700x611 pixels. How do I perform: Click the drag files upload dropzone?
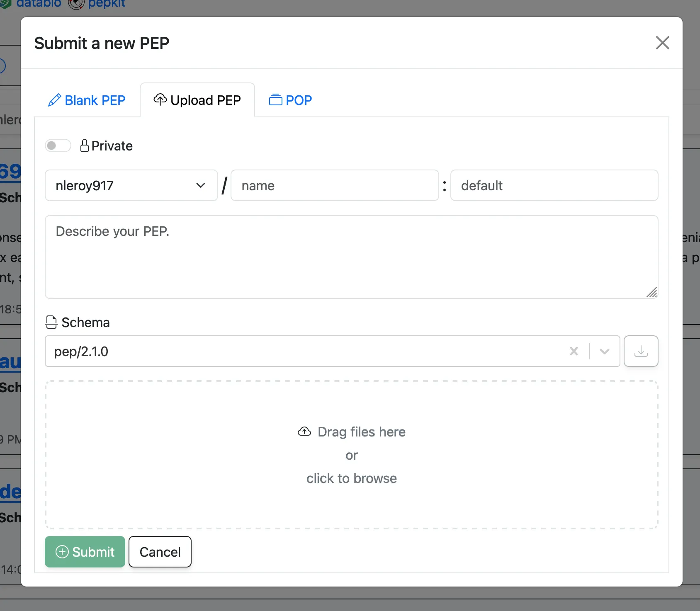point(351,455)
